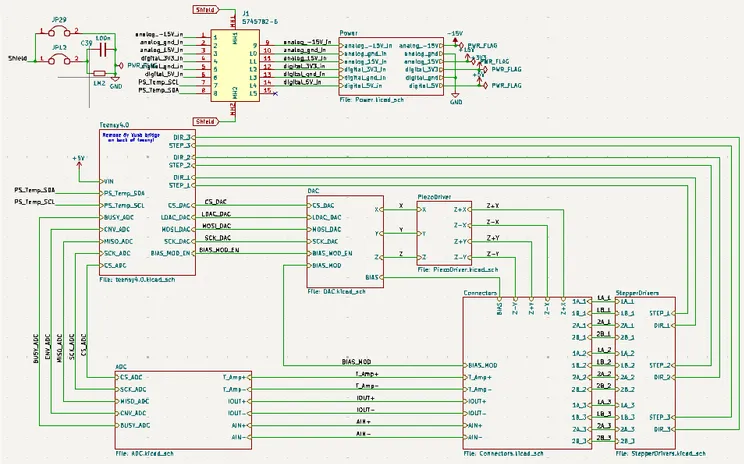744x464 pixels.
Task: Select the PS_Temp_SDA label left of Teensy
Action: click(35, 190)
